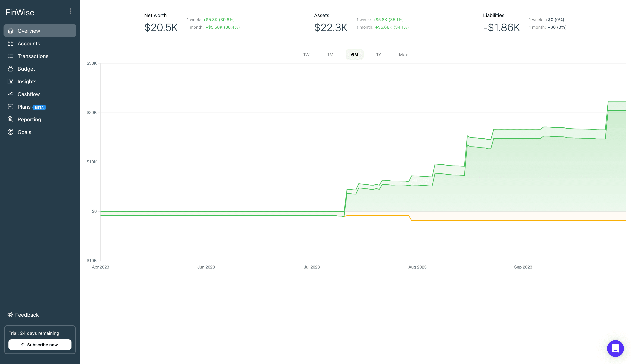Viewport: 631px width, 364px height.
Task: Open the Goals target icon
Action: coord(11,132)
